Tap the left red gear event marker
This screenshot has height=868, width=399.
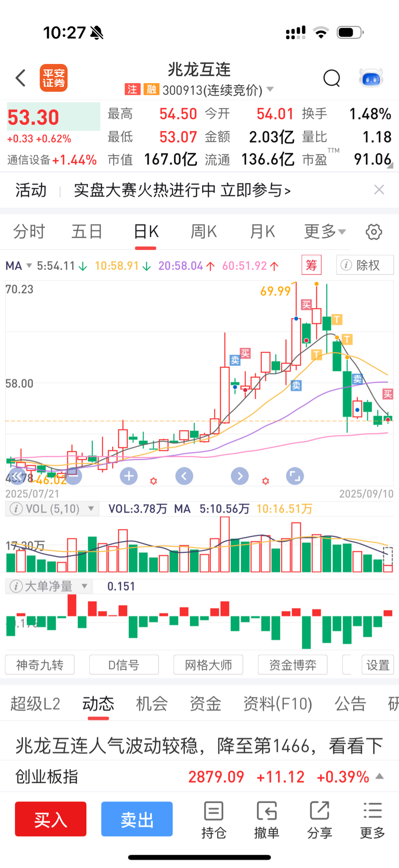tap(153, 481)
